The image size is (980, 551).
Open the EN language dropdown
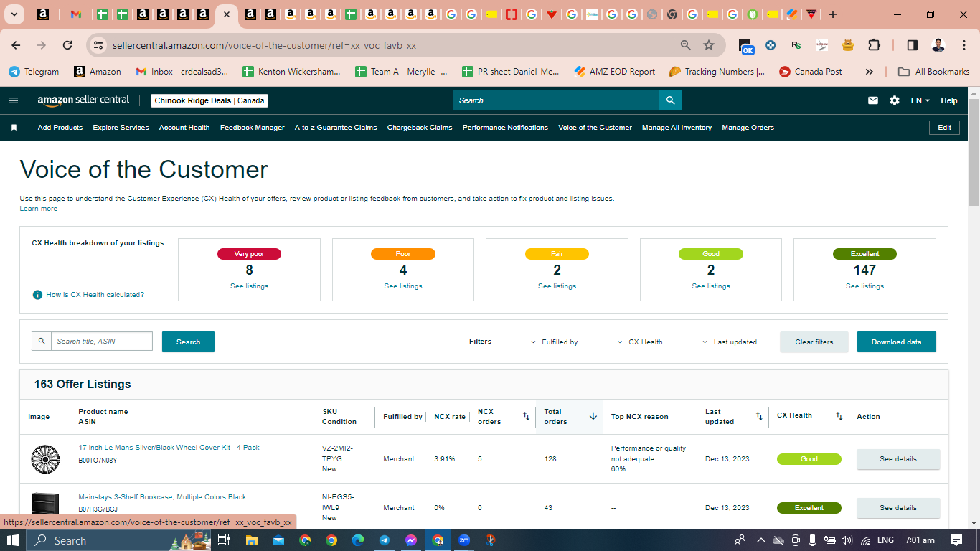(x=920, y=100)
